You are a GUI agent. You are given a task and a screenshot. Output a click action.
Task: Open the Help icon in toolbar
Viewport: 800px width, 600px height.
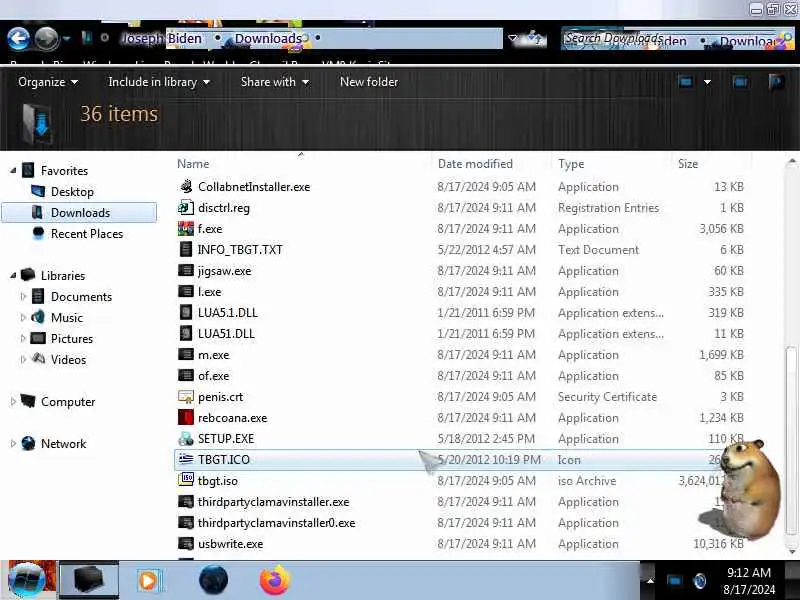point(776,82)
